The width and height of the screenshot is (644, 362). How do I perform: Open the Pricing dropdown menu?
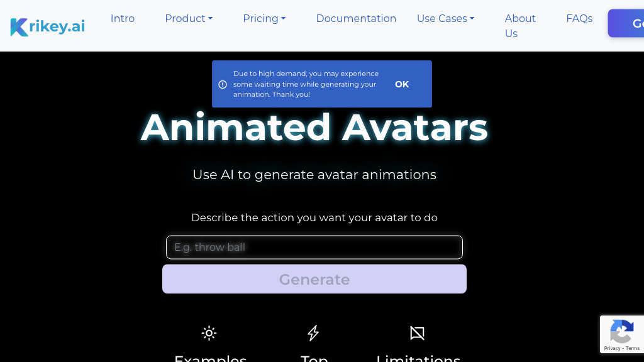pyautogui.click(x=264, y=19)
